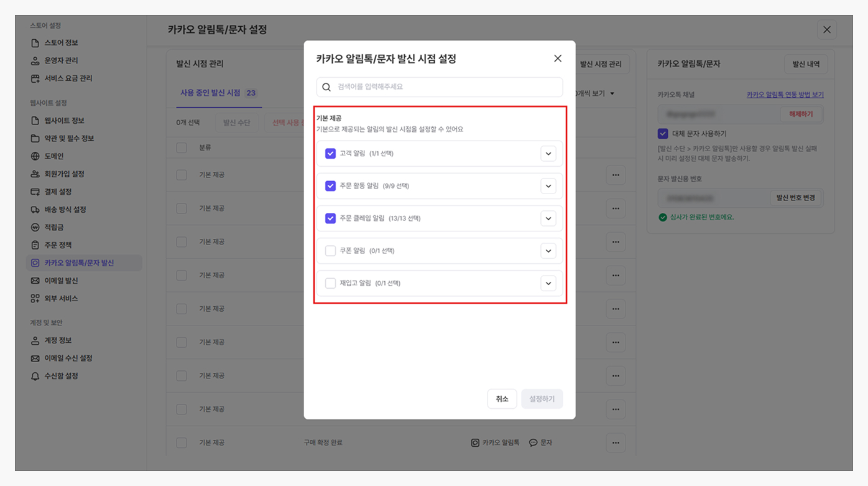The image size is (868, 486).
Task: Click the 배송 방식 설정 truck icon
Action: pos(35,210)
